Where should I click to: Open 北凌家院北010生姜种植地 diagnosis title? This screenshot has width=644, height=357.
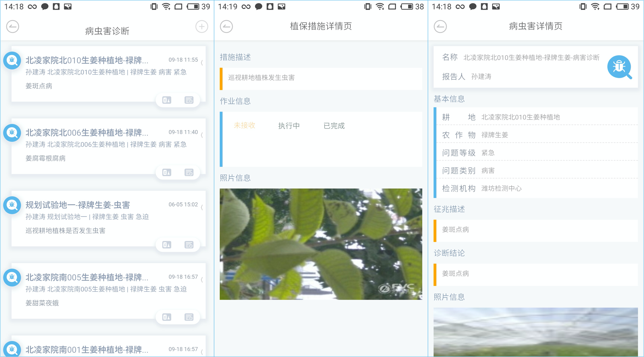tap(87, 60)
